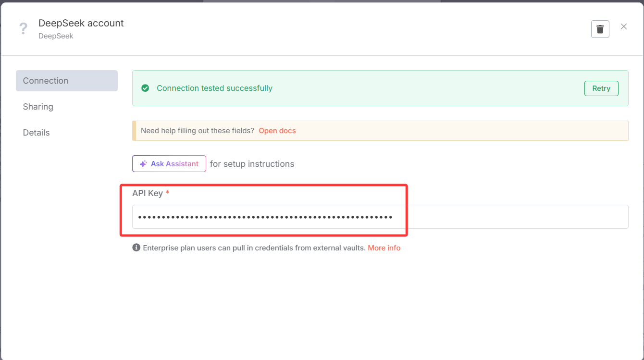This screenshot has height=360, width=644.
Task: Click the "DeepSeek" subtitle under the title
Action: click(56, 36)
